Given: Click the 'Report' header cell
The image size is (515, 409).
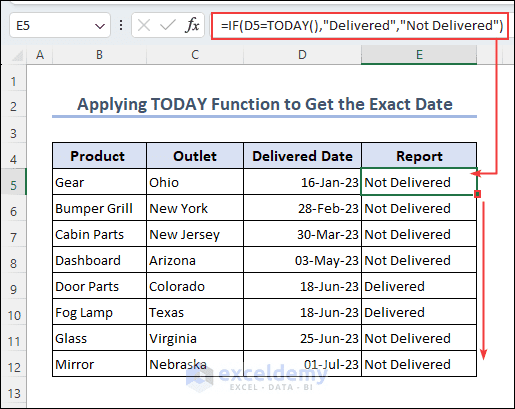Looking at the screenshot, I should point(419,156).
